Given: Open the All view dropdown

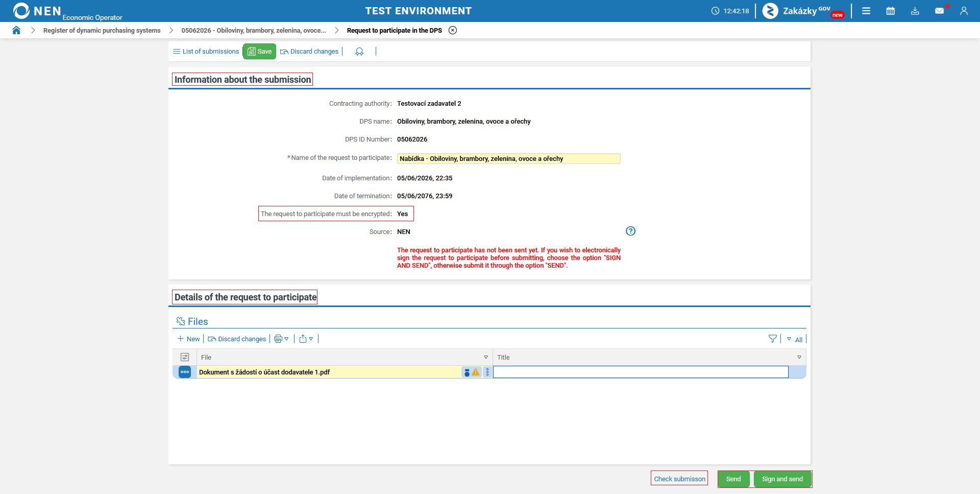Looking at the screenshot, I should pos(795,339).
